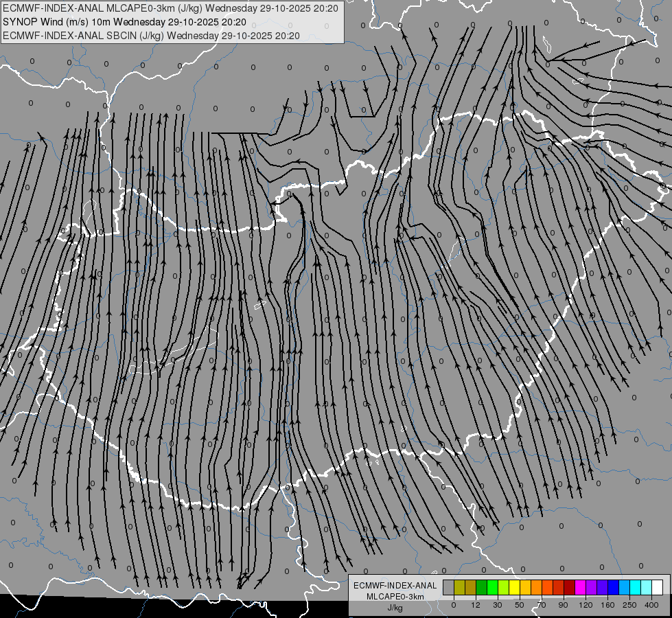Click the legend value label 90
This screenshot has height=618, width=672.
pos(563,605)
